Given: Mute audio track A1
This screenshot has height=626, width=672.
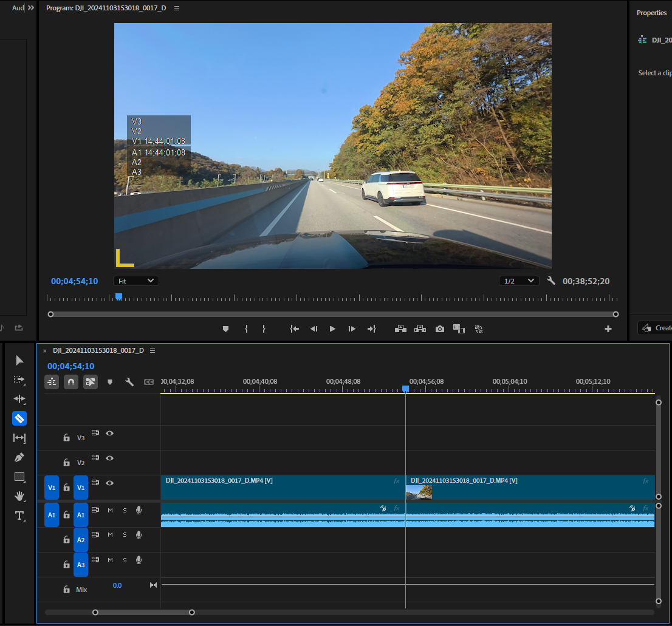Looking at the screenshot, I should [x=110, y=510].
